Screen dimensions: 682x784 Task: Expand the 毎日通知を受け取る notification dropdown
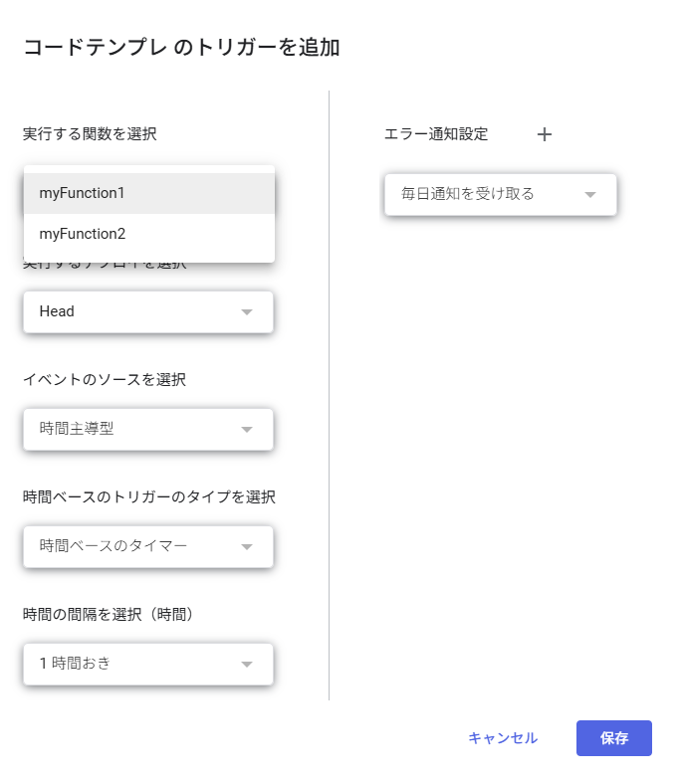[x=500, y=194]
